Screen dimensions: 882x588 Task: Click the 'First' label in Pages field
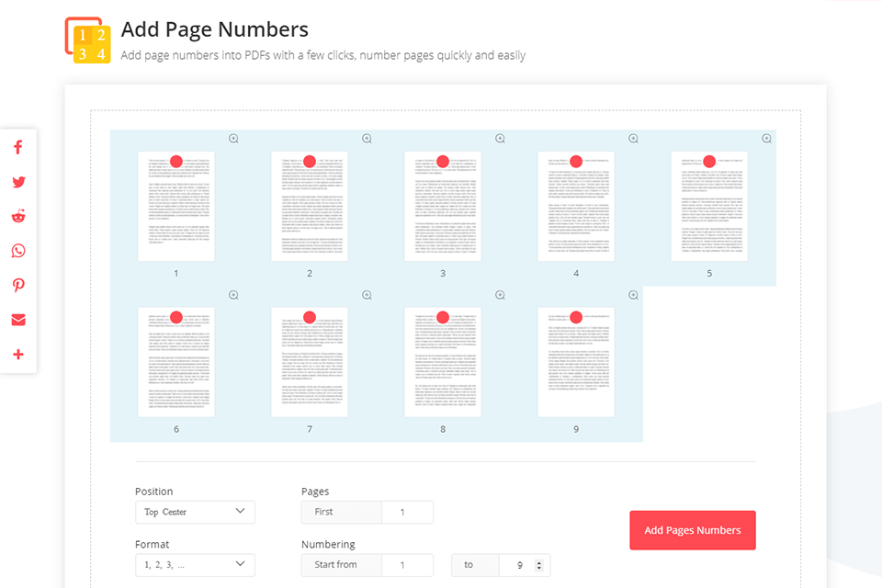click(323, 512)
